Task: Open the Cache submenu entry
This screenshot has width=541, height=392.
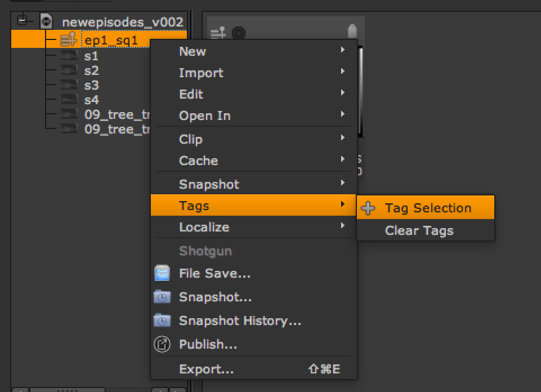Action: [x=198, y=161]
